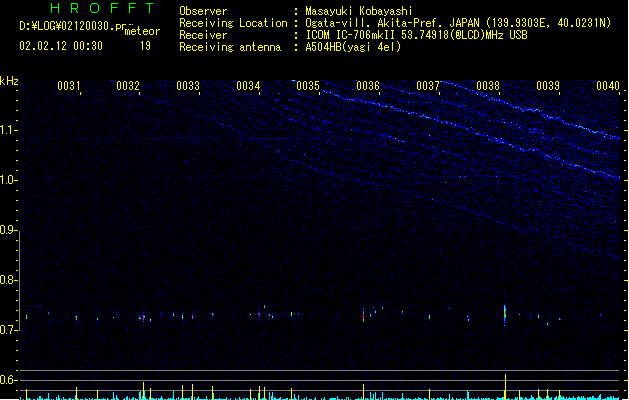
Task: Click the meteor label
Action: pos(142,31)
